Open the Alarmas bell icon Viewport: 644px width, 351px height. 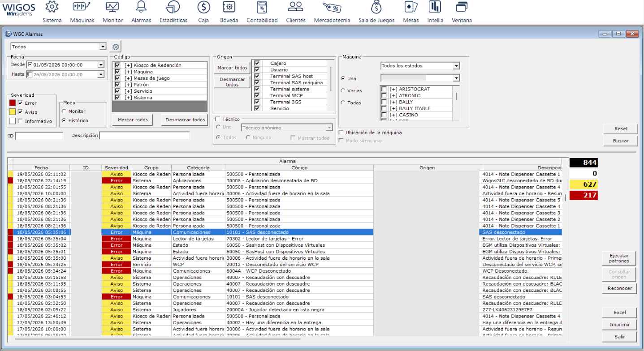(x=141, y=7)
